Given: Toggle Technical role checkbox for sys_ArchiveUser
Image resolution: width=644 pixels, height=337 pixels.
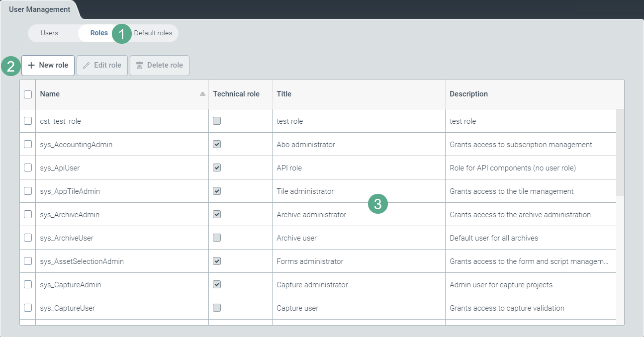Looking at the screenshot, I should pyautogui.click(x=217, y=238).
